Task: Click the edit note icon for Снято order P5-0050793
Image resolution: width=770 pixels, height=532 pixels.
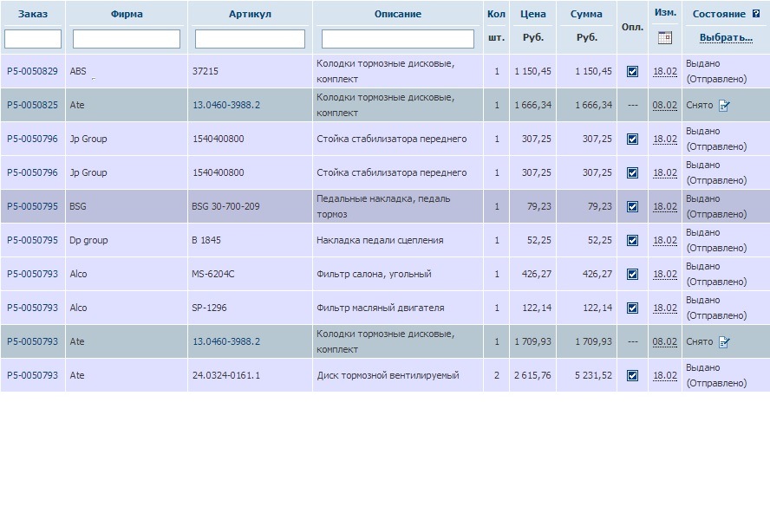Action: (724, 342)
